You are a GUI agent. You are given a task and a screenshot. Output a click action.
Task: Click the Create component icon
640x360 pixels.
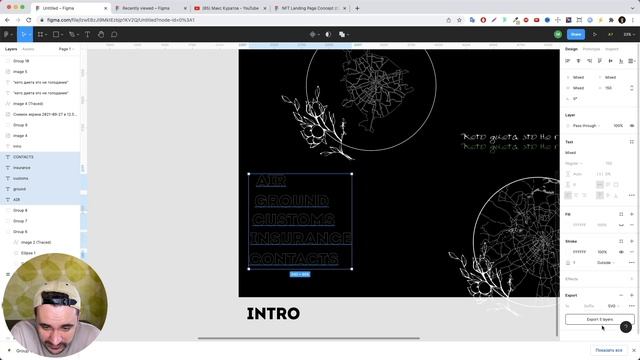point(313,35)
